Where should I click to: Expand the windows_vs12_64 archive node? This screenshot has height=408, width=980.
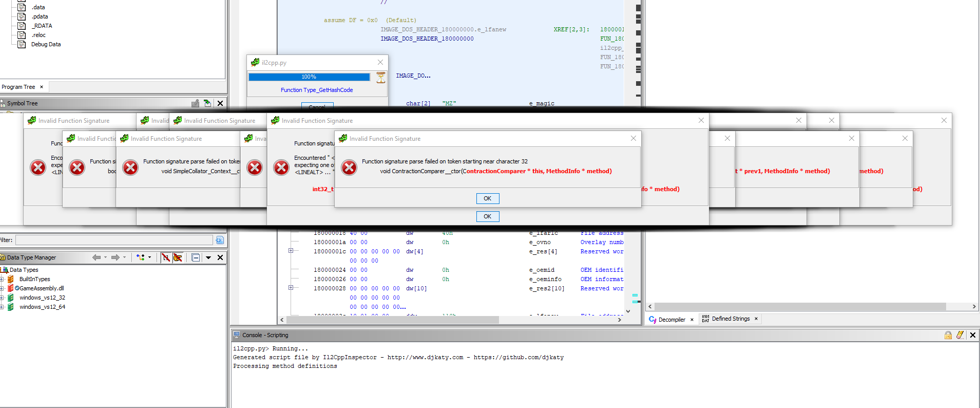(x=2, y=307)
